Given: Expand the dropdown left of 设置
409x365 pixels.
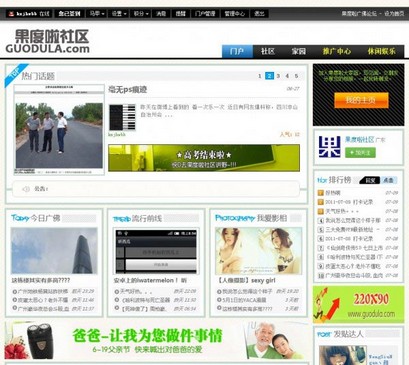Looking at the screenshot, I should coord(97,14).
